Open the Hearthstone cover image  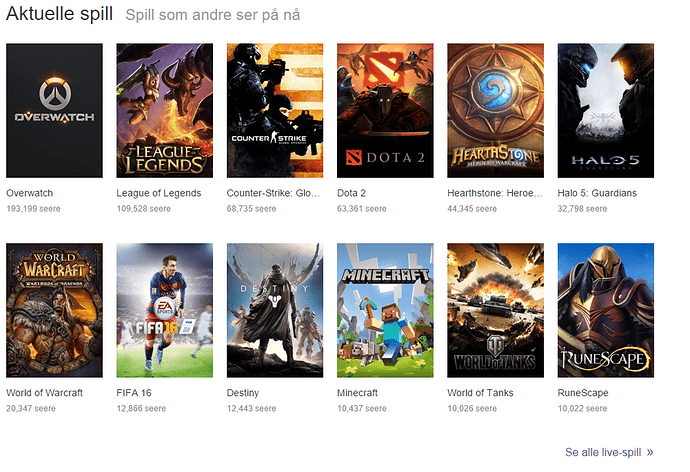click(495, 110)
